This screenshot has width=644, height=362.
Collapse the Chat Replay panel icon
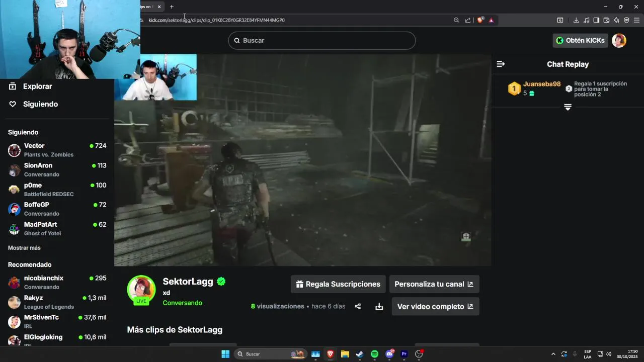click(x=501, y=64)
